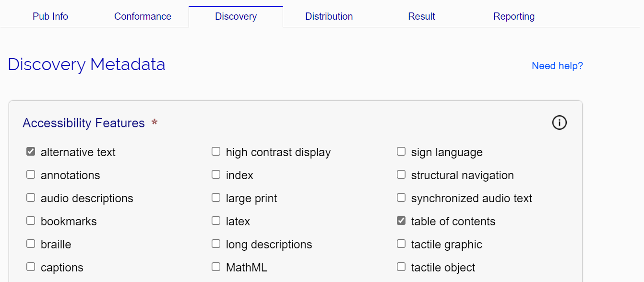Image resolution: width=644 pixels, height=282 pixels.
Task: Check the latex checkbox
Action: 216,221
